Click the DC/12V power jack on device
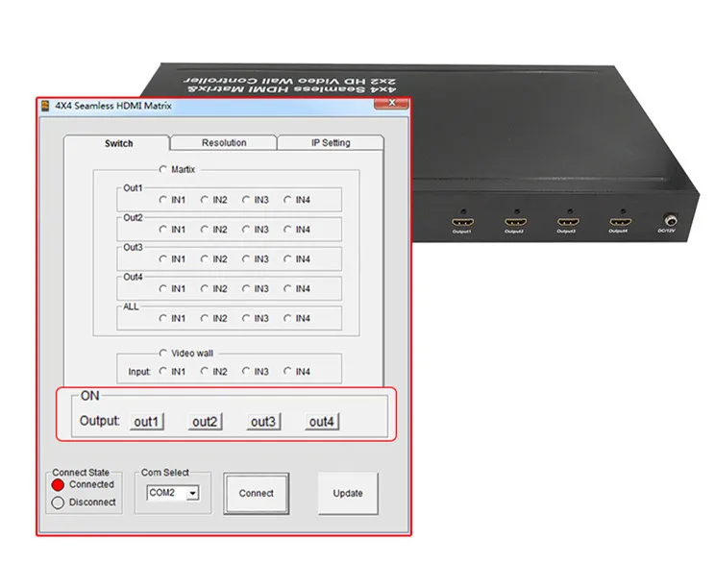Viewport: 715px width, 588px height. tap(670, 221)
